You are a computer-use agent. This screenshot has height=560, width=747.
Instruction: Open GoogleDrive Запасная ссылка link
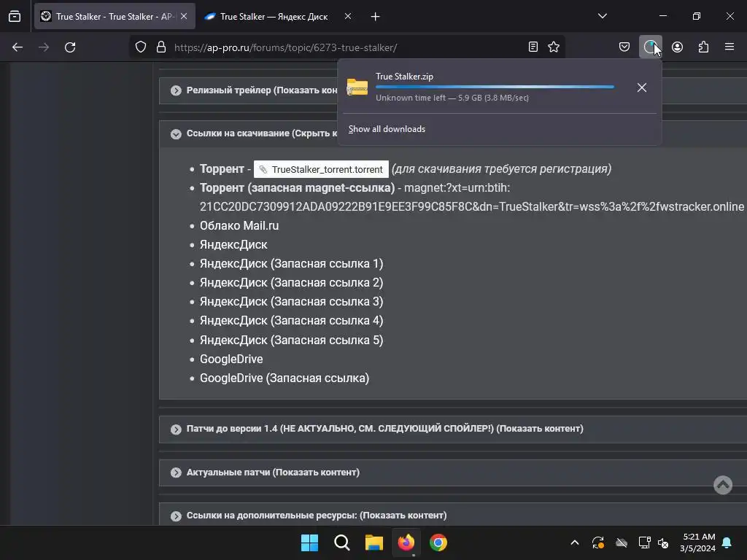click(x=285, y=378)
